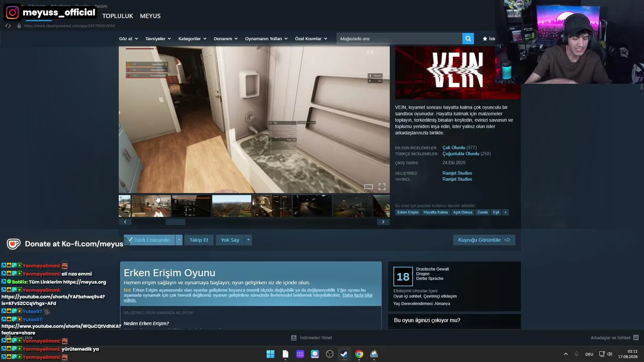Click the Kuyruğu Görüntüle button

coord(484,240)
